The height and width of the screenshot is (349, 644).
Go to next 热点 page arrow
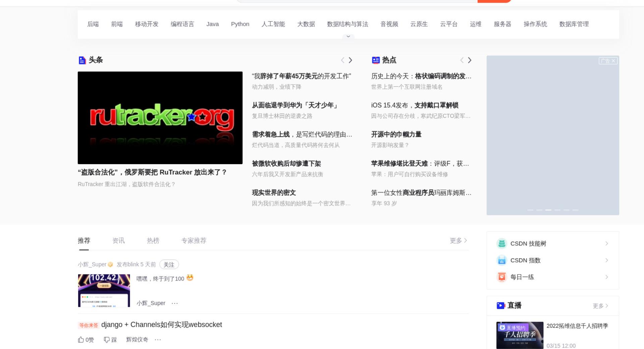click(470, 60)
